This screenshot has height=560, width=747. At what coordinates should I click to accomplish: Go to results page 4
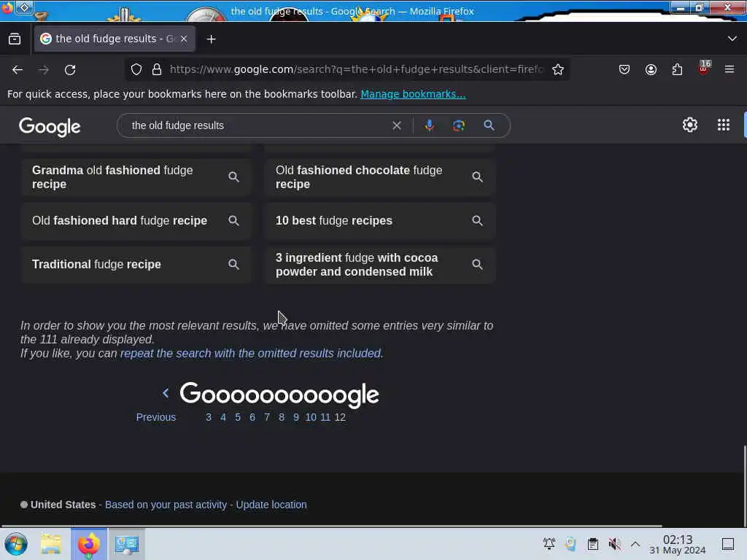click(x=223, y=417)
